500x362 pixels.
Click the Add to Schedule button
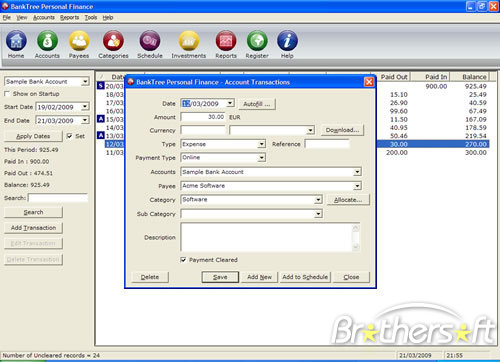[305, 277]
